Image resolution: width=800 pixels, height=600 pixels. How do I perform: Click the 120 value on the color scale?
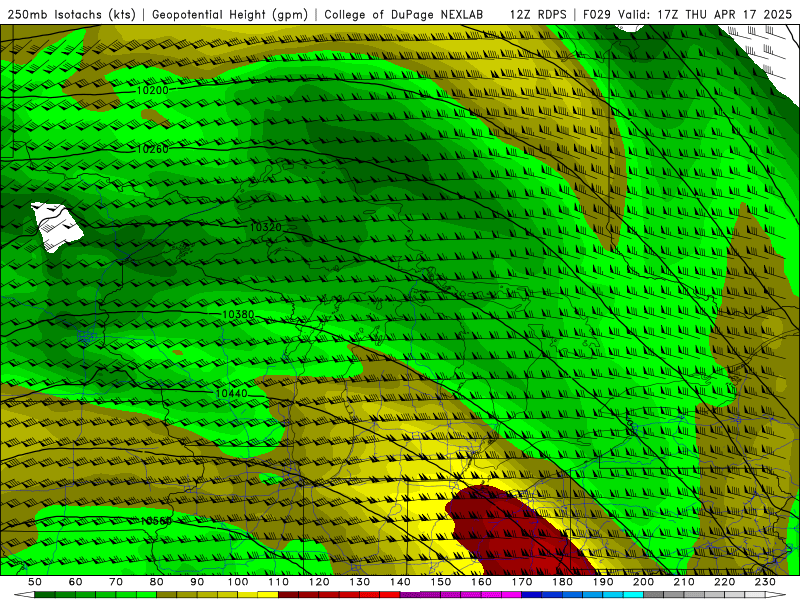pyautogui.click(x=319, y=582)
